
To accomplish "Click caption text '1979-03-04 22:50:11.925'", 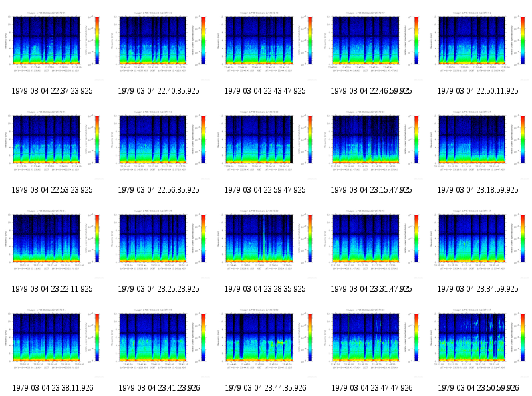I will tap(478, 91).
